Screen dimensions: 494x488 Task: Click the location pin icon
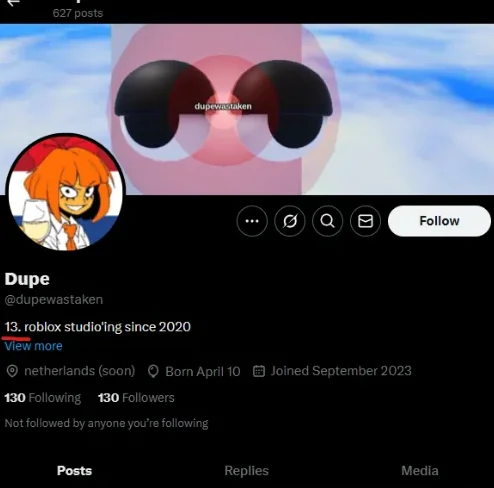(x=12, y=371)
